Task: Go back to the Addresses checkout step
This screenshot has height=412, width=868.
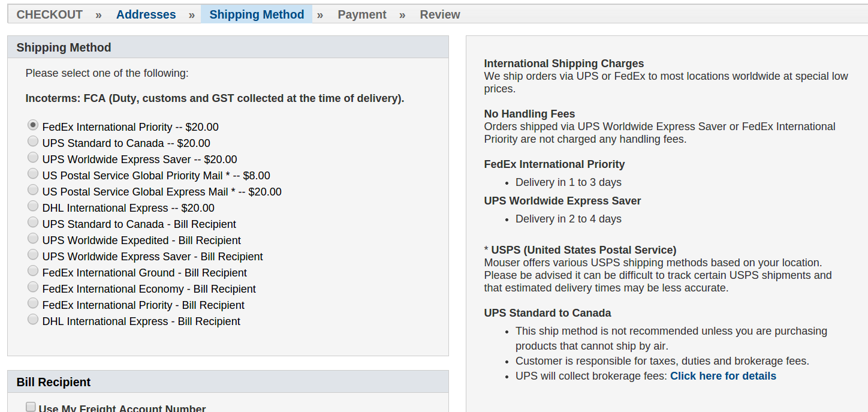Action: (x=146, y=14)
